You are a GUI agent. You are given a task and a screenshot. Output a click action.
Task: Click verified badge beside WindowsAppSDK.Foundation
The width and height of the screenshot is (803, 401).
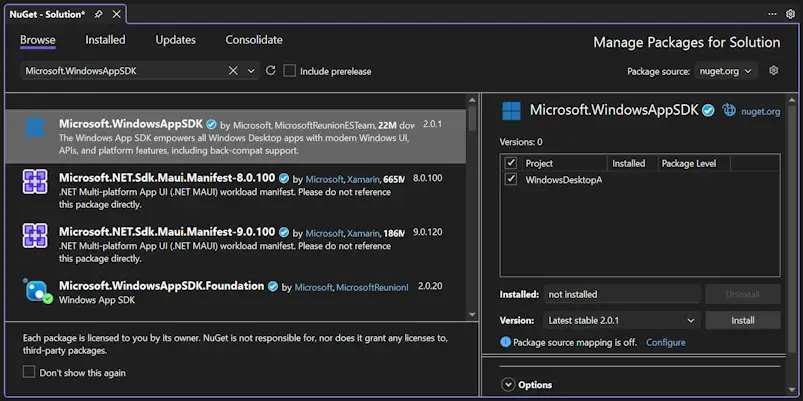(273, 286)
